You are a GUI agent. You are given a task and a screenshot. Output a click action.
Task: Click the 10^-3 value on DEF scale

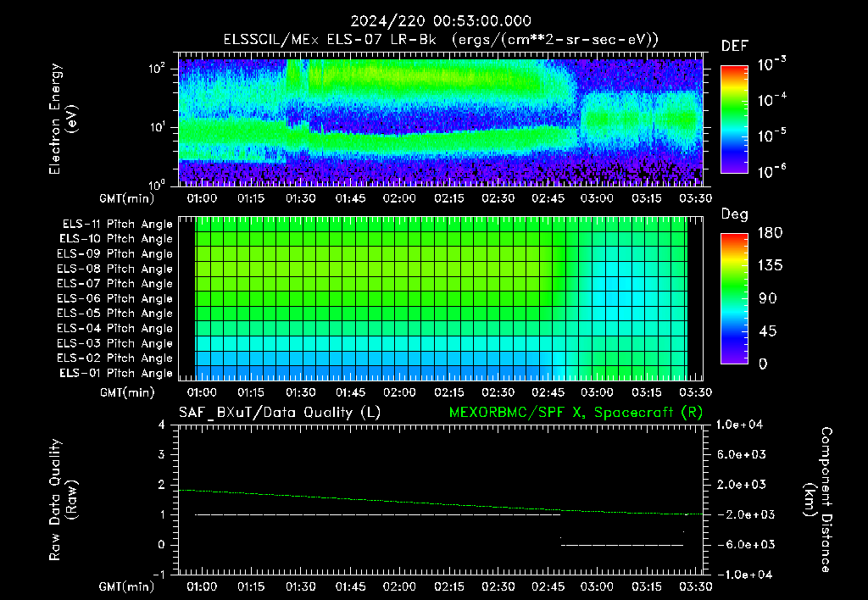point(772,64)
